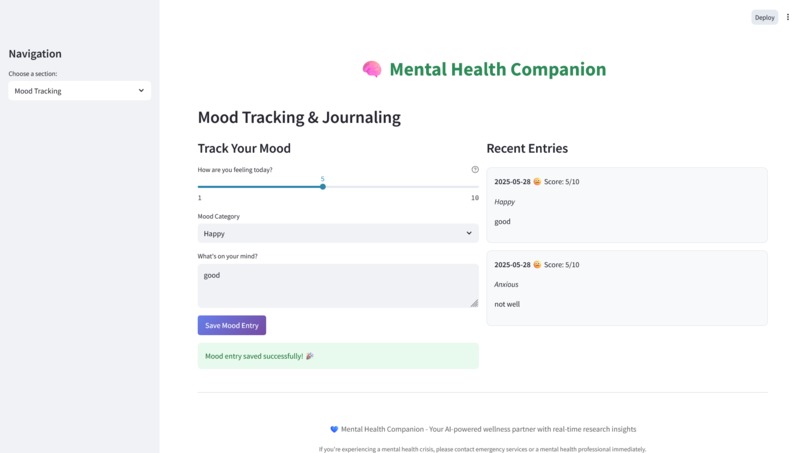Click the help icon beside mood slider
806x453 pixels.
click(x=475, y=170)
